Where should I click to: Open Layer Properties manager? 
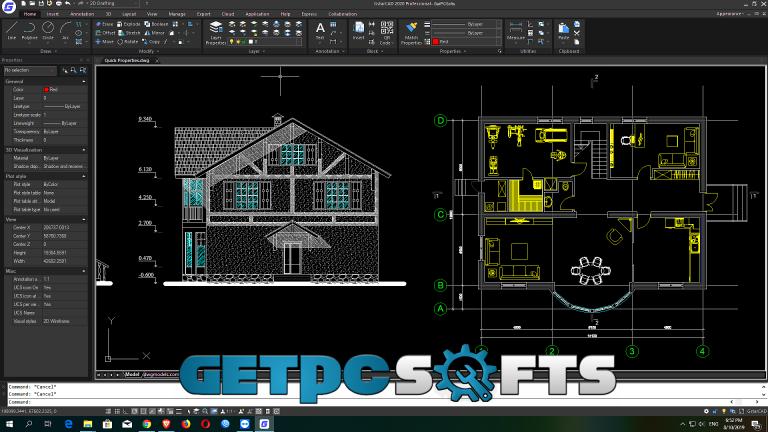(216, 33)
